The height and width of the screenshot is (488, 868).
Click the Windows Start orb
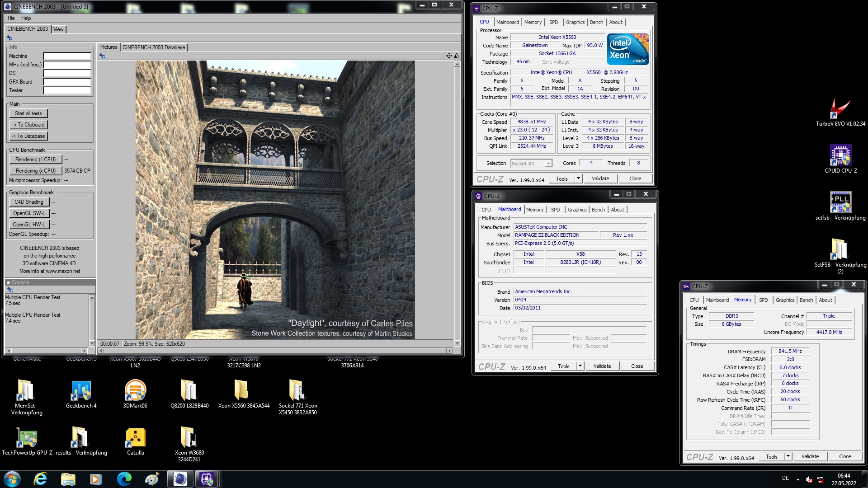click(x=12, y=479)
